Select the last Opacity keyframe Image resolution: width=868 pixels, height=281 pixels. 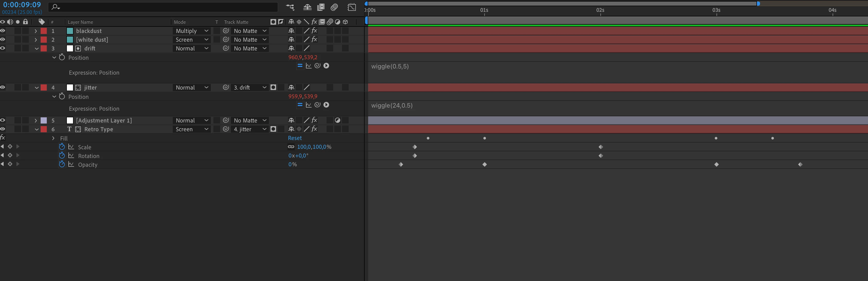(x=800, y=164)
